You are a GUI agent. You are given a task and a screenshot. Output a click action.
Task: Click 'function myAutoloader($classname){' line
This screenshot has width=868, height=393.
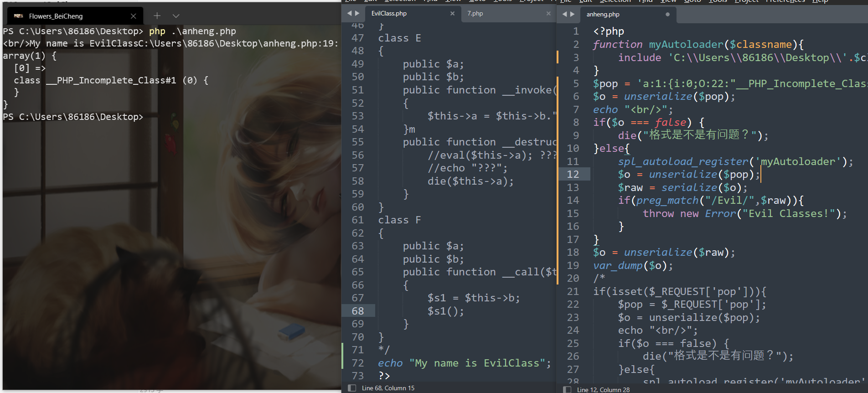pos(698,45)
